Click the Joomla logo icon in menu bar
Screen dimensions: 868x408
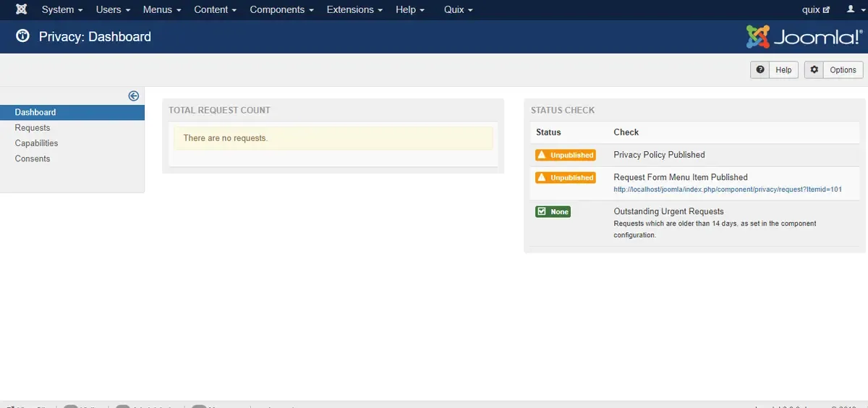[21, 9]
